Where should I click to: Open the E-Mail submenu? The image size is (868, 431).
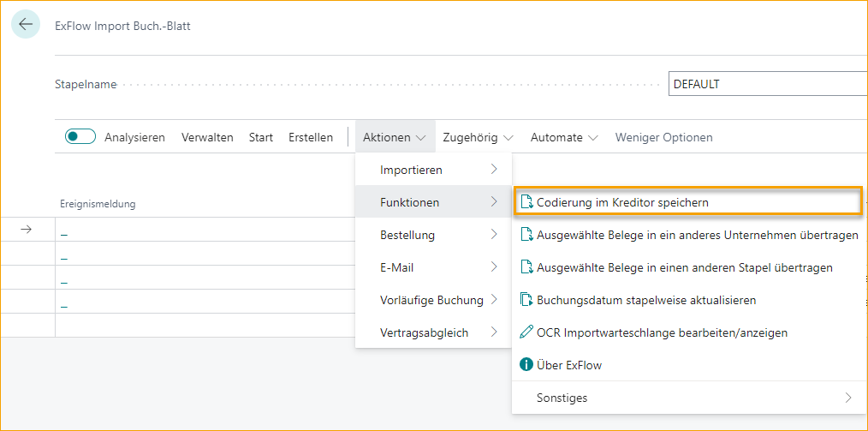pos(433,267)
